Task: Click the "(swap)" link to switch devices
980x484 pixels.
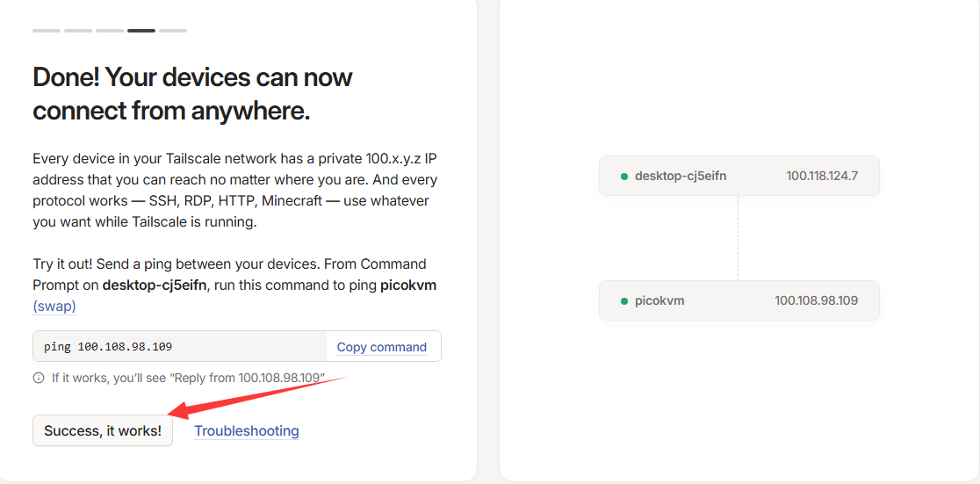Action: pyautogui.click(x=54, y=307)
